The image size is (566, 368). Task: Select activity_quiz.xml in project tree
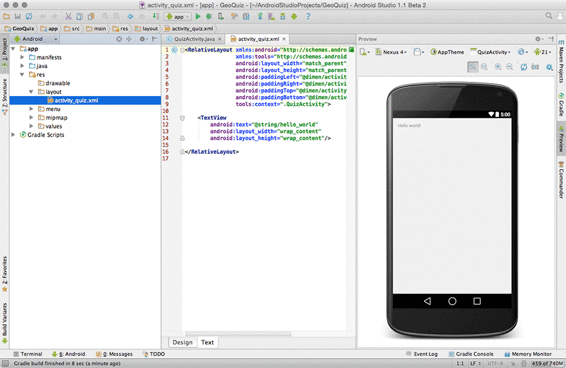(x=85, y=100)
